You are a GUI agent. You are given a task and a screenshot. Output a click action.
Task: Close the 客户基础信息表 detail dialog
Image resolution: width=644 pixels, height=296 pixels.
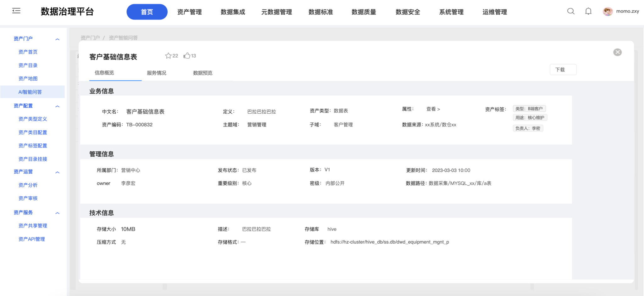point(617,52)
